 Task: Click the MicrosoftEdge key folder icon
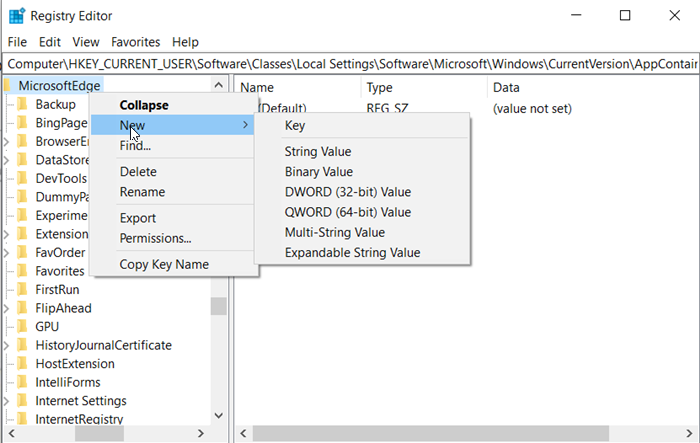pos(7,86)
